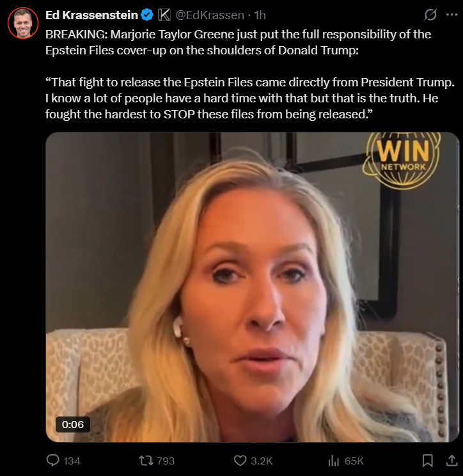Open the share post icon

451,460
